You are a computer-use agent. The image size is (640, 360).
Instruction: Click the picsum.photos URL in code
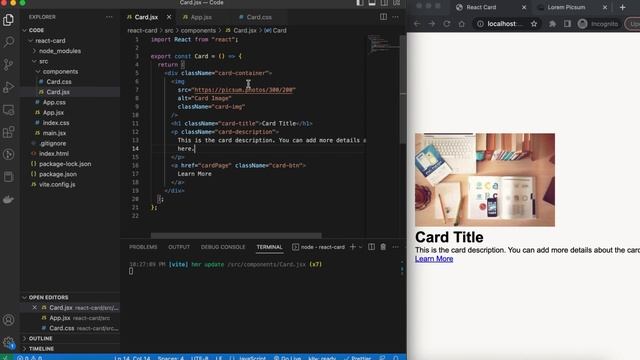point(244,90)
